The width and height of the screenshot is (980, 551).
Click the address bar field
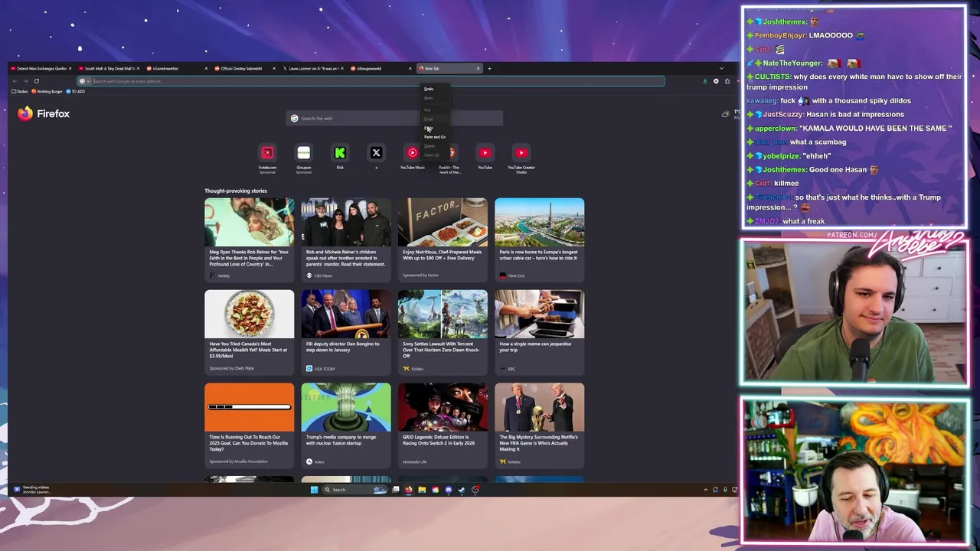tap(371, 81)
